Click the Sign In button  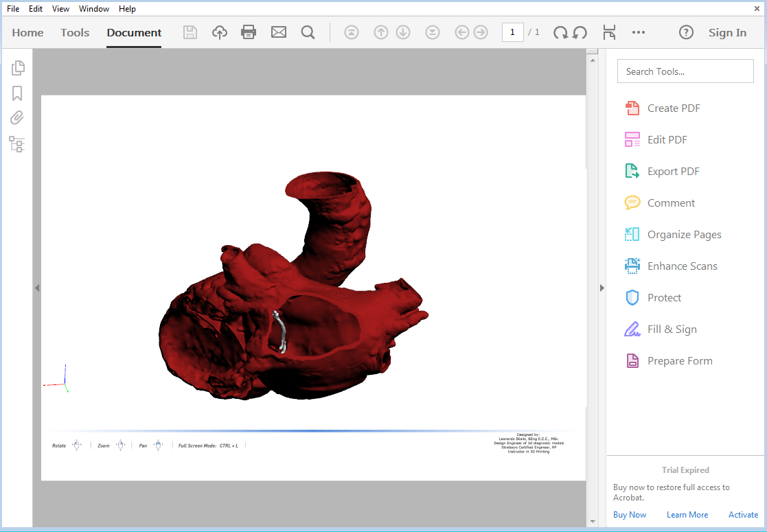click(727, 32)
